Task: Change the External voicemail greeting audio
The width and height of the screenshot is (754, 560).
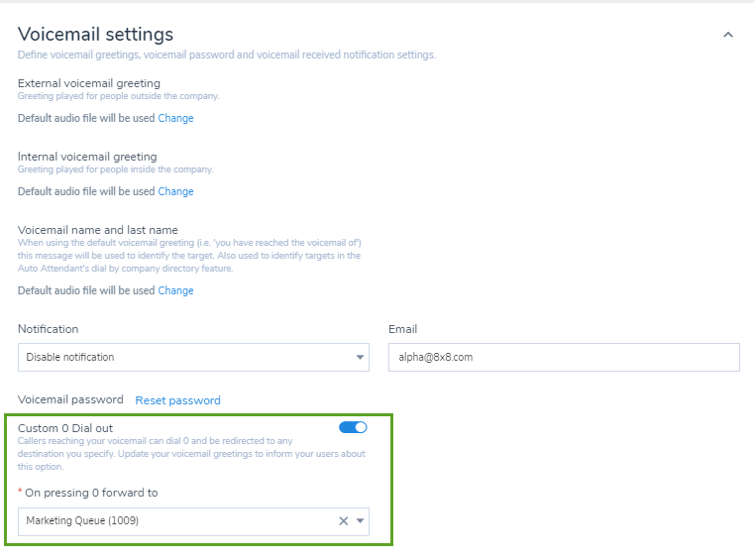Action: 175,118
